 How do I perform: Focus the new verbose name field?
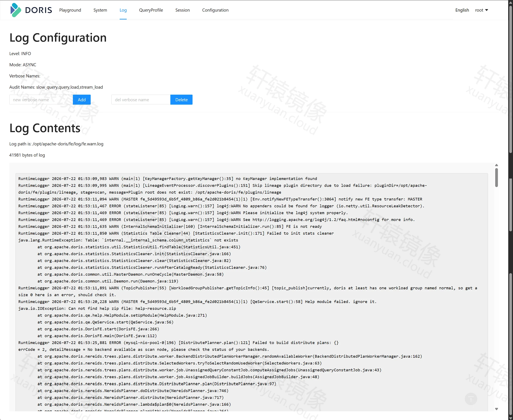click(x=41, y=100)
